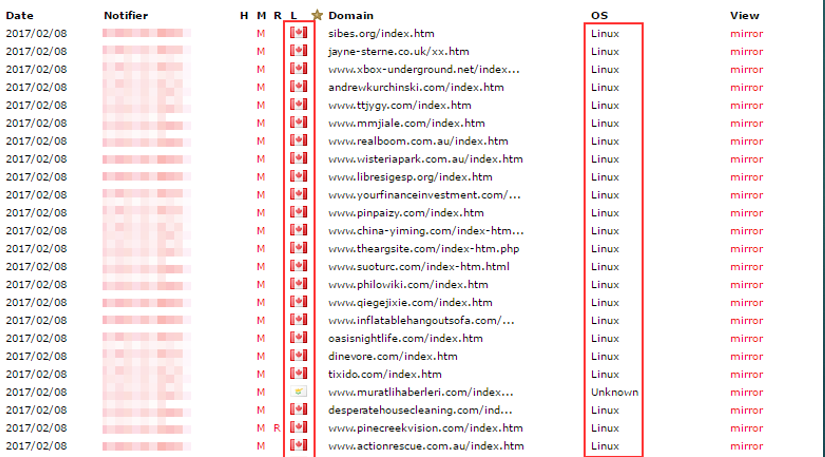Open mirror for desperatehousecleaning.com row
This screenshot has height=457, width=825.
coord(745,410)
